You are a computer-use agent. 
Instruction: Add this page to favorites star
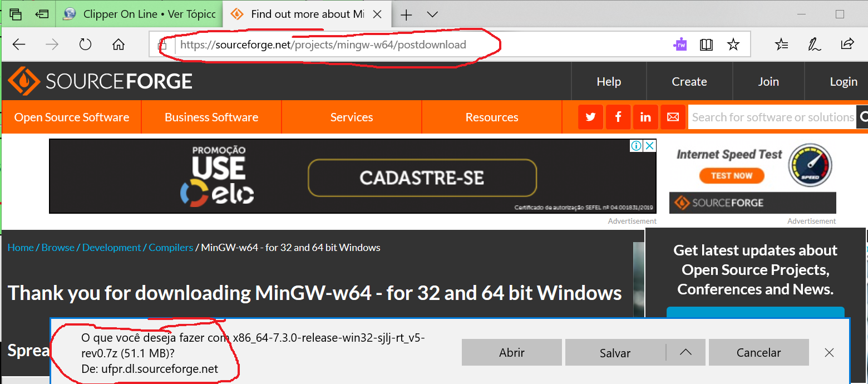(x=733, y=45)
